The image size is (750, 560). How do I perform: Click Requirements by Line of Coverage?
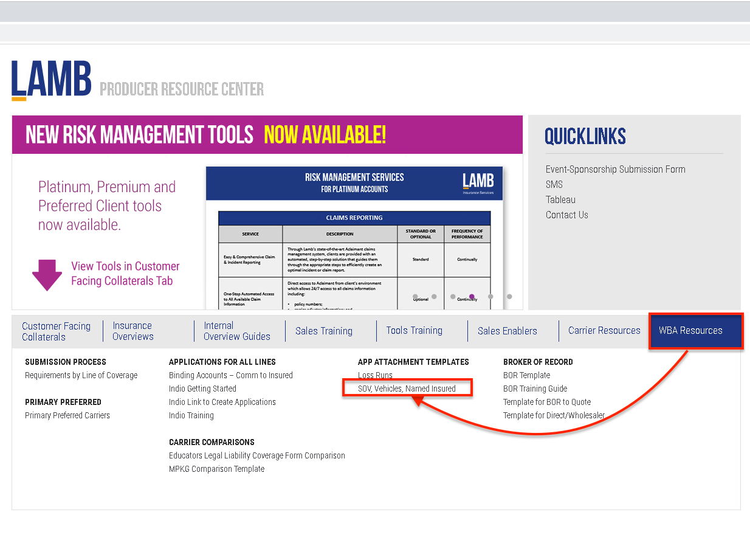81,375
